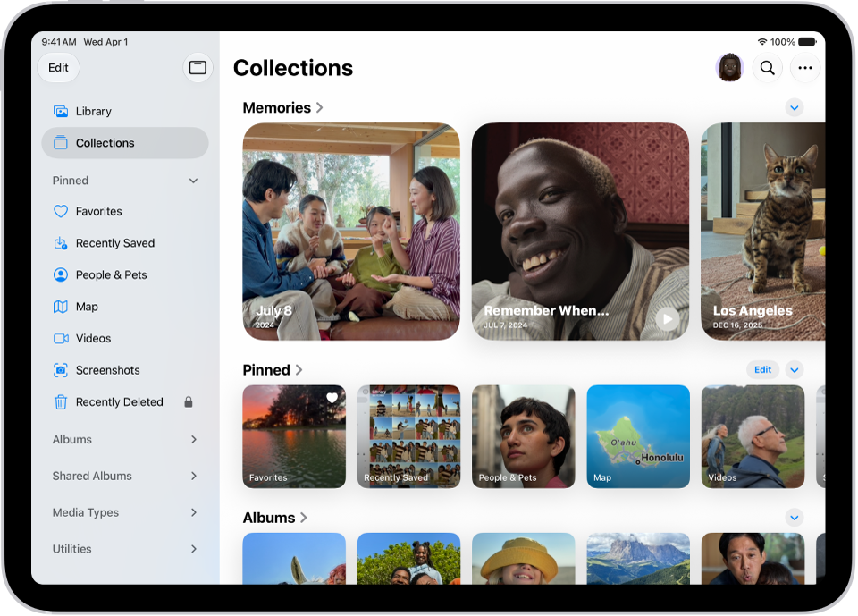Tap Edit next to Pinned collection

762,369
